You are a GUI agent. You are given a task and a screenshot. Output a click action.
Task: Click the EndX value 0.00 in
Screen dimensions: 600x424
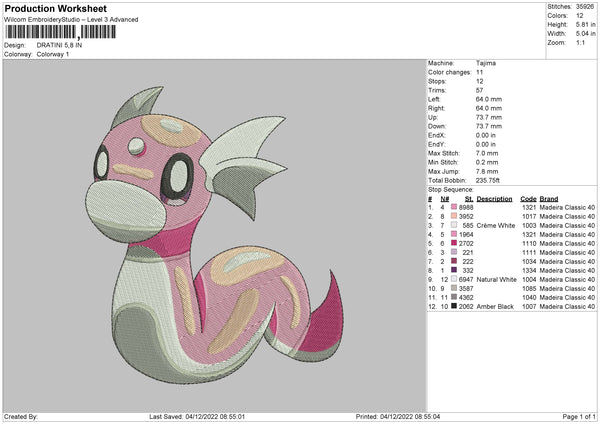coord(486,135)
